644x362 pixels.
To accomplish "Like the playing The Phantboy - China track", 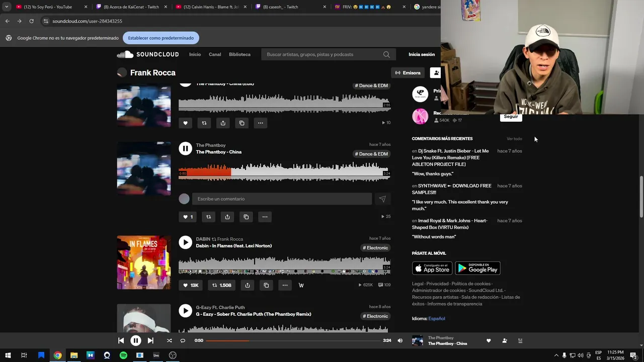I will click(x=187, y=217).
